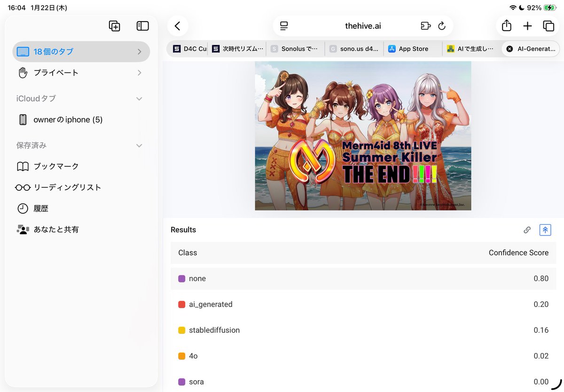Open 履歴 in the sidebar
The height and width of the screenshot is (392, 564).
click(x=81, y=209)
